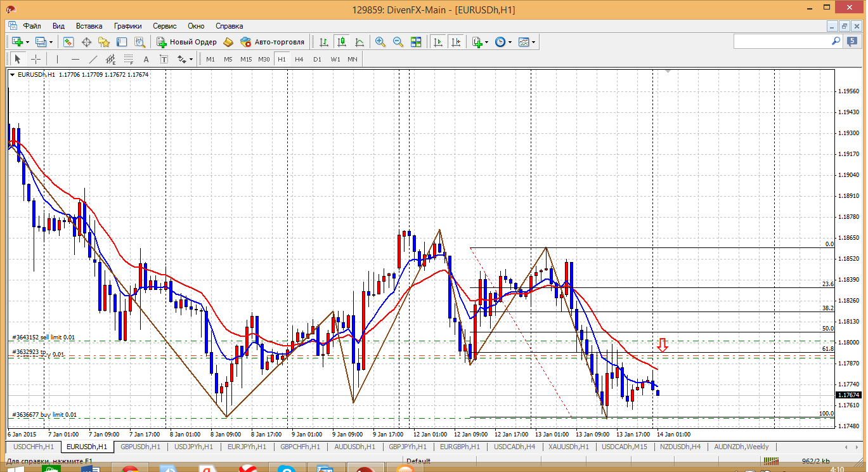The height and width of the screenshot is (472, 868).
Task: Draw a trendline with the toolbar tool
Action: [x=93, y=59]
